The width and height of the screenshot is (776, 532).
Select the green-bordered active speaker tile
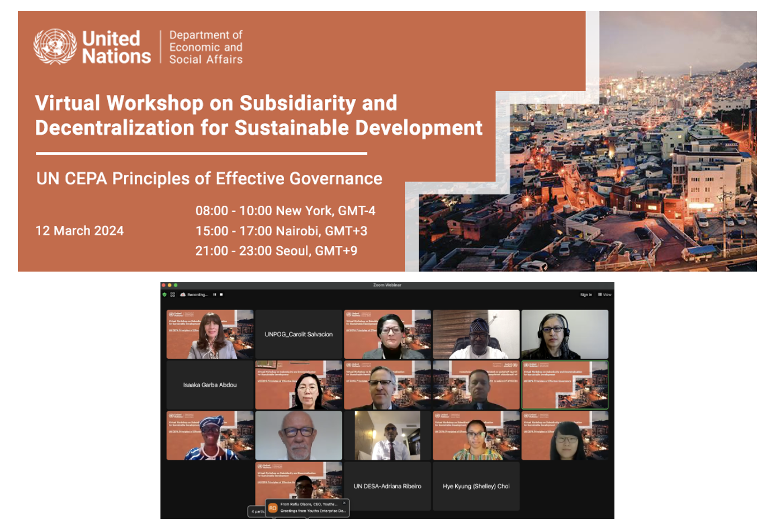point(565,385)
